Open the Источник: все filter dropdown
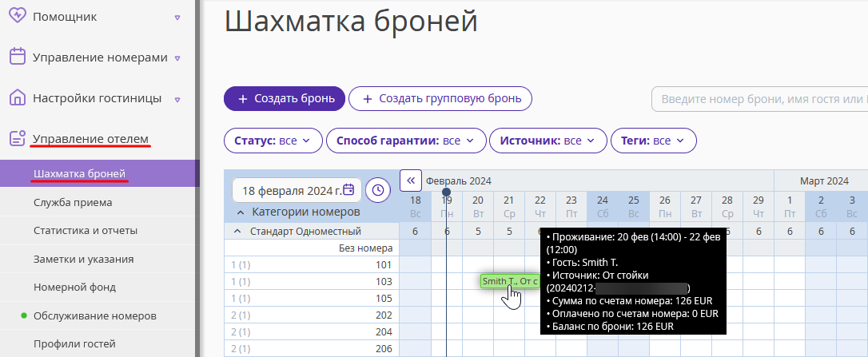The image size is (868, 357). point(548,141)
